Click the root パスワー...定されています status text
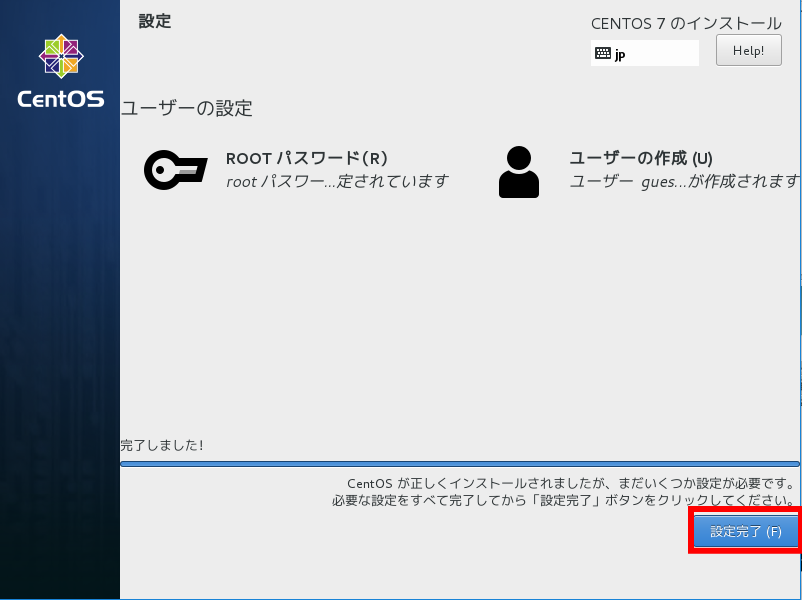The image size is (802, 600). pyautogui.click(x=337, y=181)
